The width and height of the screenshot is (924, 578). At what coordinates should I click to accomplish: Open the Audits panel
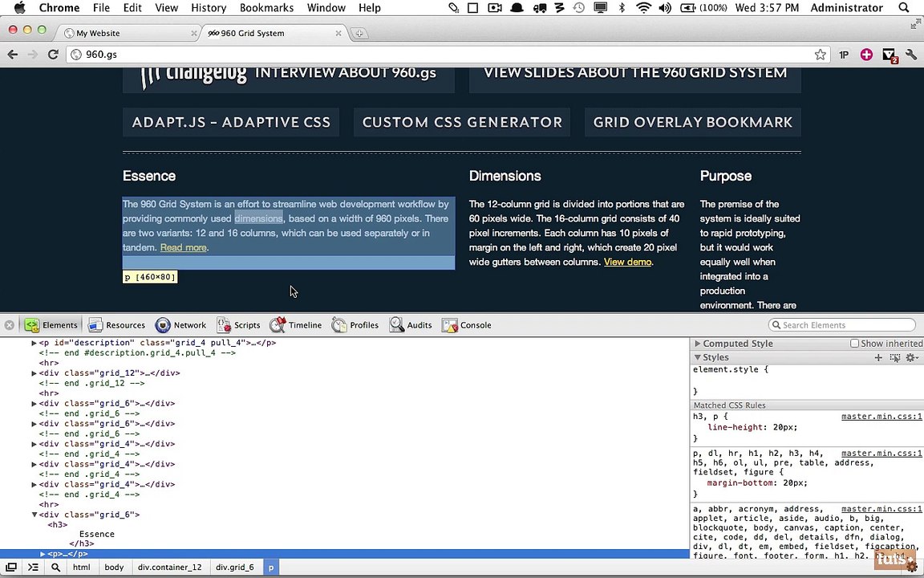pyautogui.click(x=411, y=325)
